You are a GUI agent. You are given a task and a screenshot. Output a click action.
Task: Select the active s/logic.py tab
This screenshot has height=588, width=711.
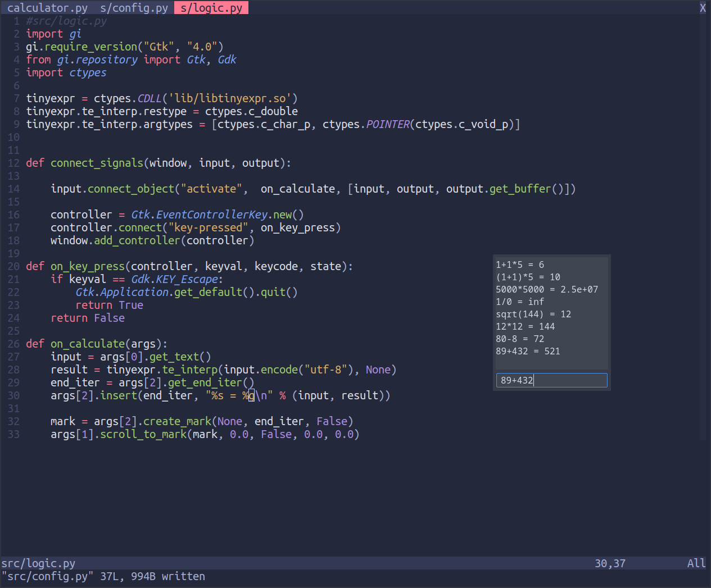[x=211, y=8]
